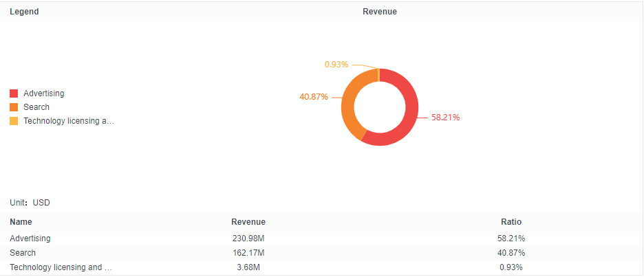Click the Revenue chart title
644x277 pixels.
point(380,12)
